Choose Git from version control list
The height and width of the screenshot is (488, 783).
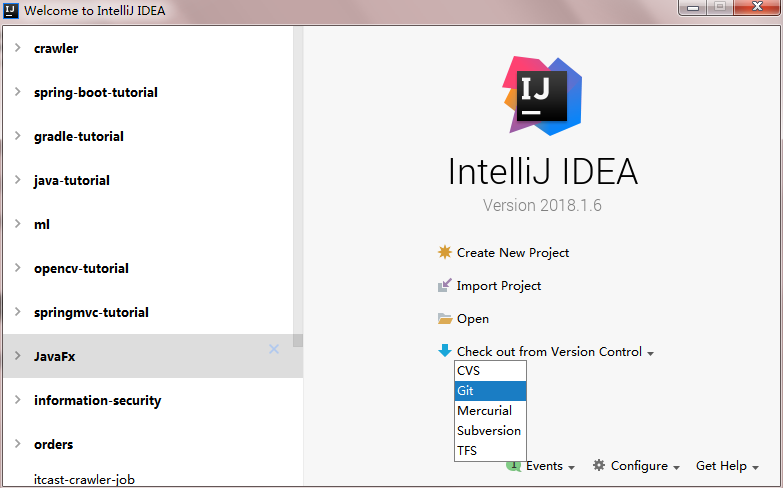click(x=490, y=391)
